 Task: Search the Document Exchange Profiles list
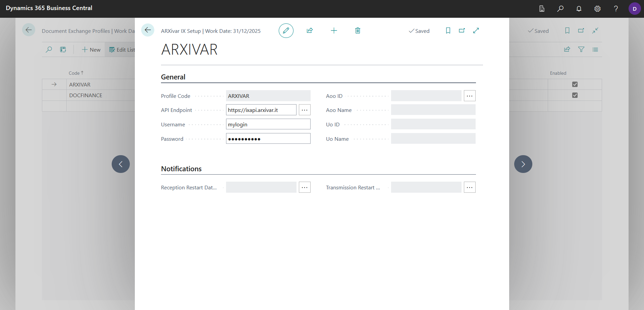pos(49,50)
